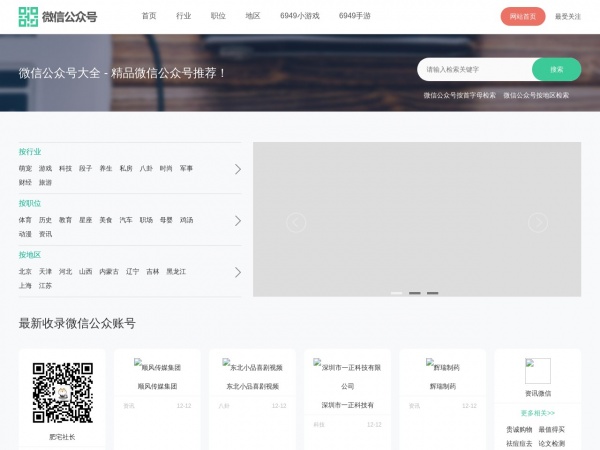Open the 顺风传媒集团 account card image

pyautogui.click(x=157, y=365)
